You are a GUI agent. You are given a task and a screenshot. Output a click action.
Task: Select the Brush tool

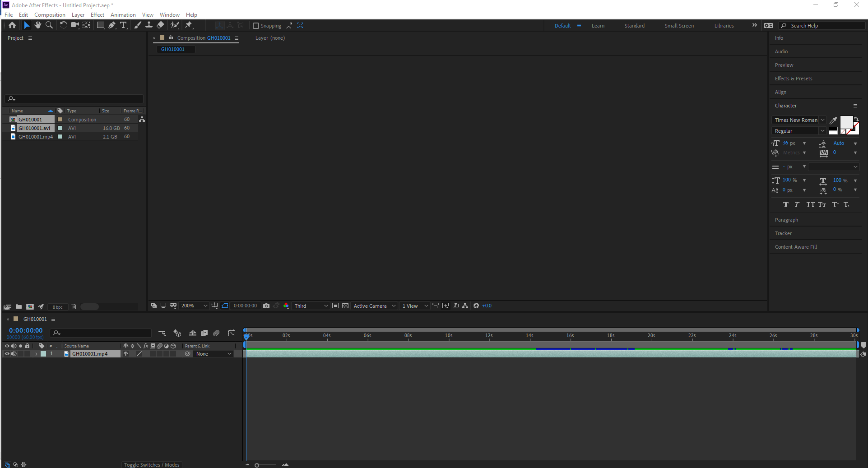click(x=138, y=25)
